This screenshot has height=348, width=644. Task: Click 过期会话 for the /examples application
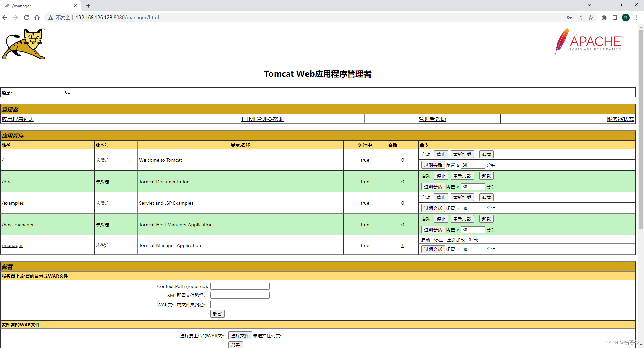click(433, 208)
